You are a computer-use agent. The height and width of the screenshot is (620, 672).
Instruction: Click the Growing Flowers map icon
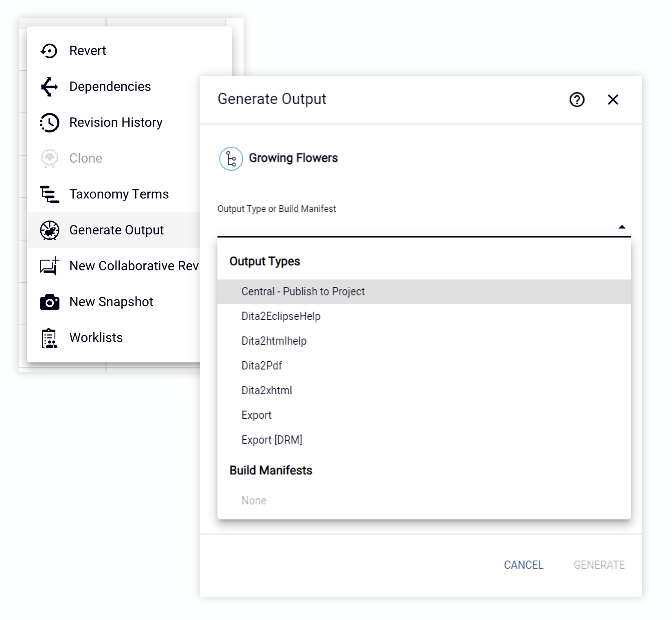click(231, 159)
